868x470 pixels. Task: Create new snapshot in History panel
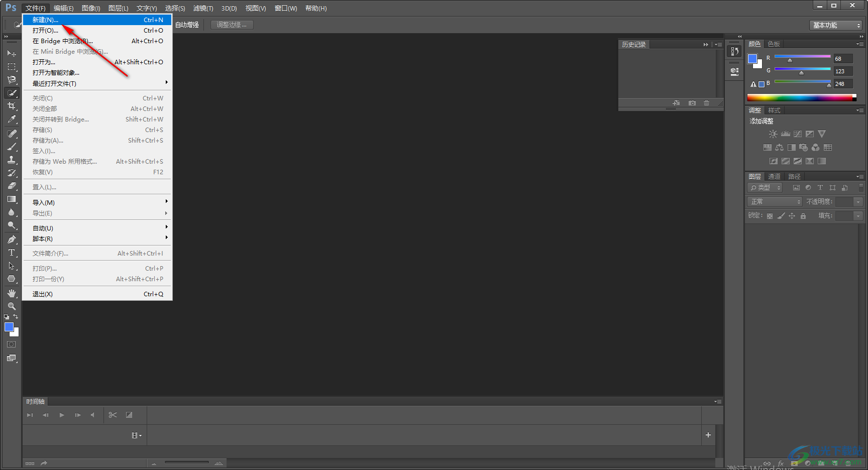(692, 103)
